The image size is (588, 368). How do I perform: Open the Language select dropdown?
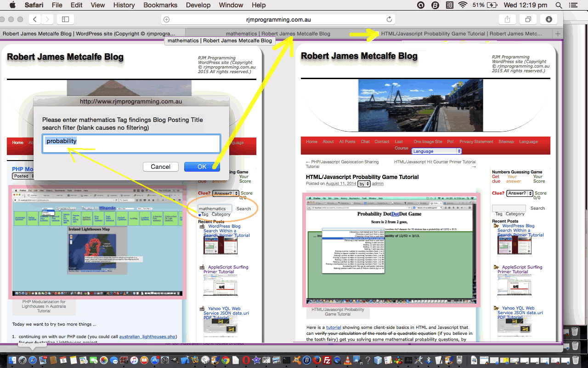click(x=436, y=151)
